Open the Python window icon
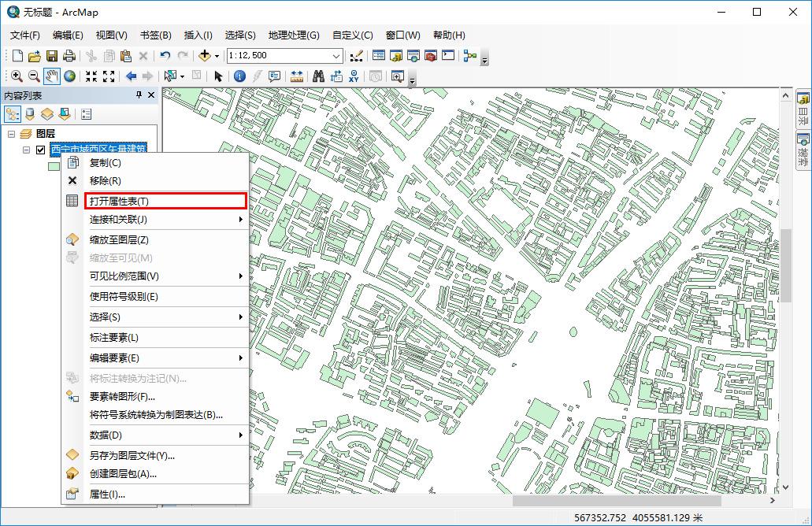 [x=448, y=56]
